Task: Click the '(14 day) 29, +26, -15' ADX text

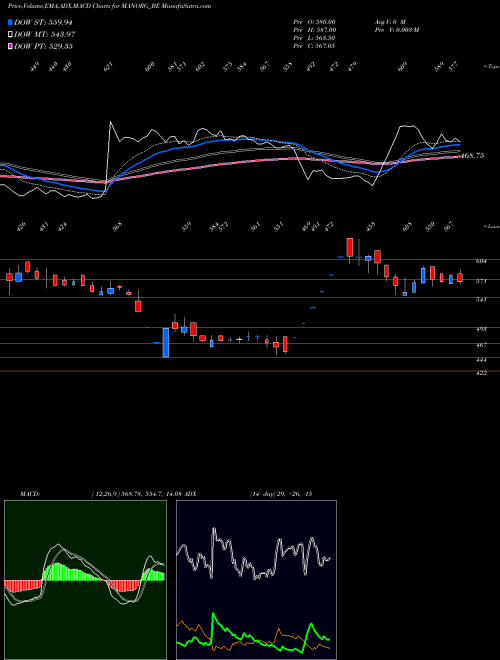Action: pyautogui.click(x=281, y=494)
